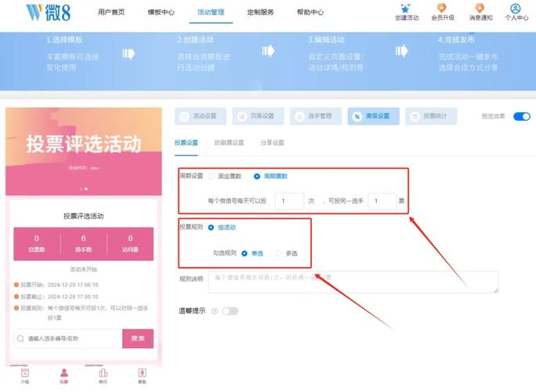The width and height of the screenshot is (536, 392).
Task: Open 模板中心 in top navigation
Action: coord(161,13)
